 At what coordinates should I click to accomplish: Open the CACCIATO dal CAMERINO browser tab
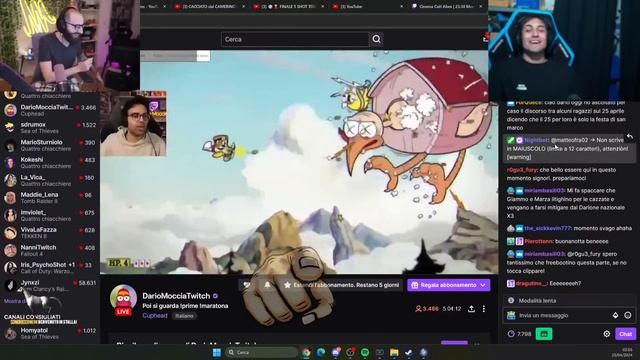coord(209,7)
